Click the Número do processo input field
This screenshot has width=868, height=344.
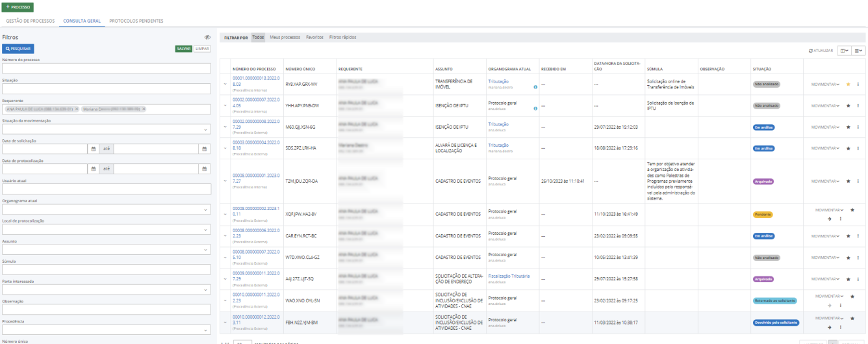(x=107, y=68)
